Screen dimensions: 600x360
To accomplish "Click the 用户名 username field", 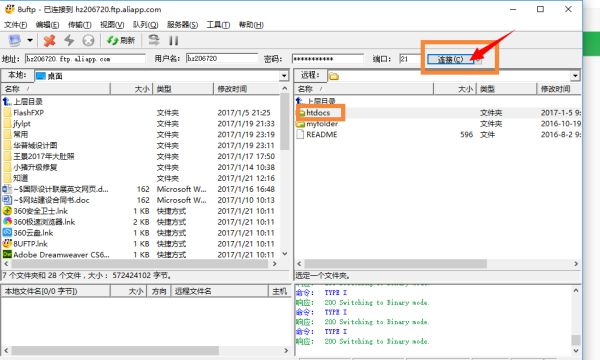I will [x=222, y=59].
